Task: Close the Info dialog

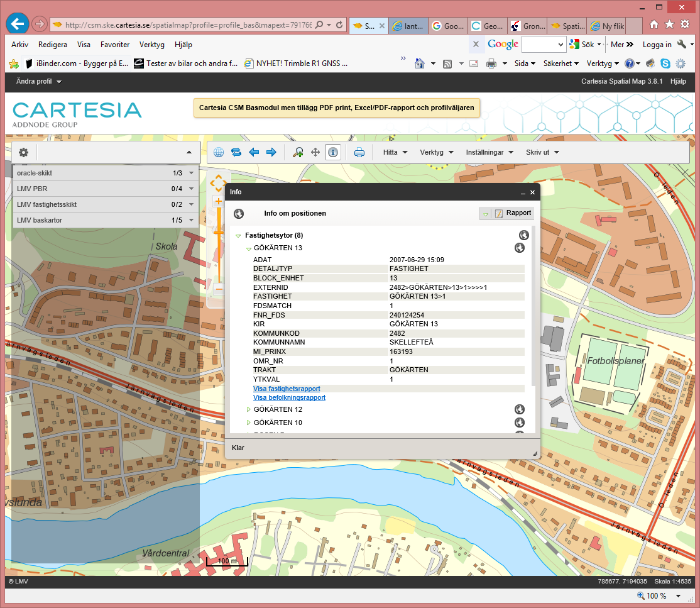Action: coord(533,192)
